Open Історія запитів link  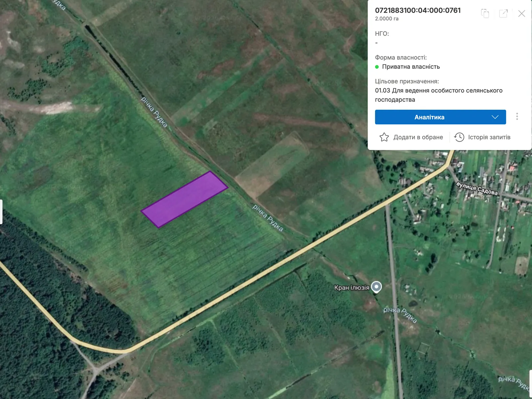coord(489,137)
